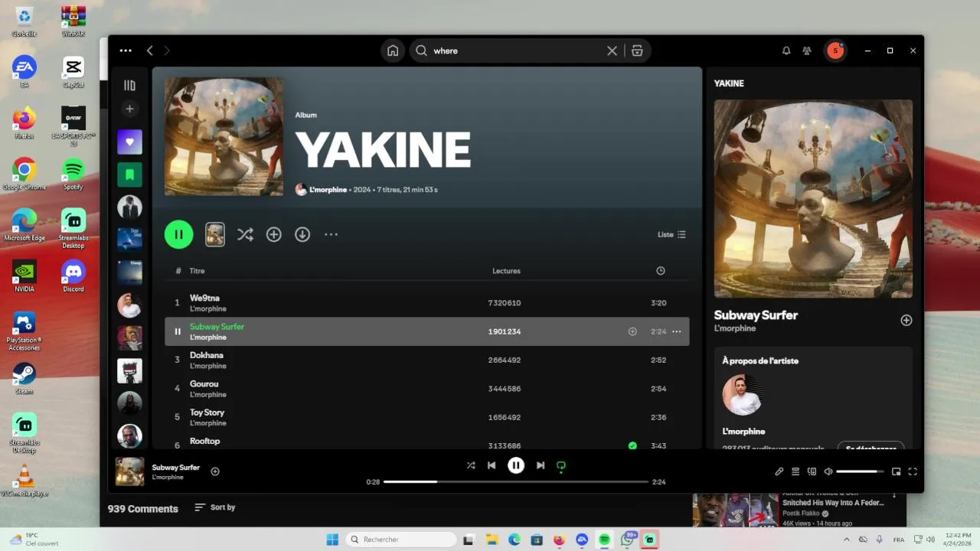This screenshot has width=980, height=551.
Task: Open L'morphine link under right panel title
Action: [735, 328]
